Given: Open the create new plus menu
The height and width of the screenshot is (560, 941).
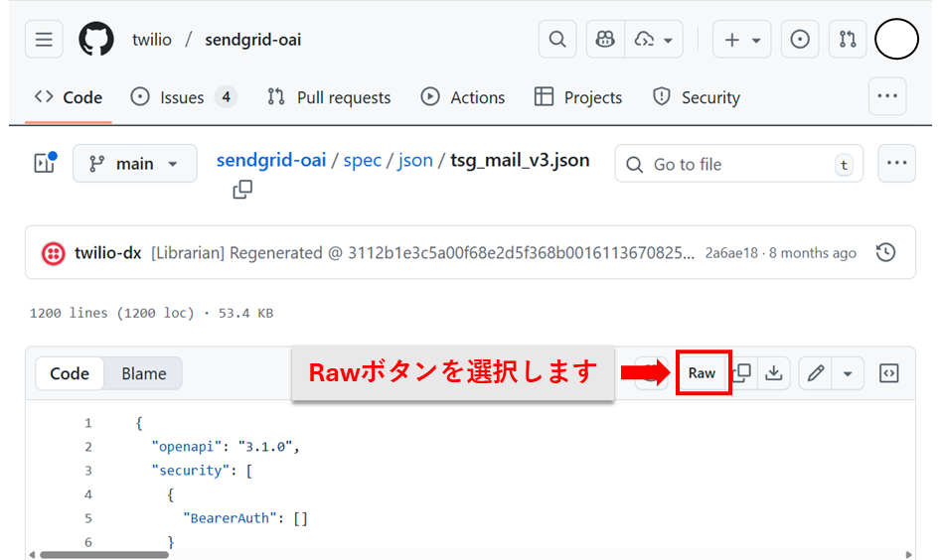Looking at the screenshot, I should [741, 40].
